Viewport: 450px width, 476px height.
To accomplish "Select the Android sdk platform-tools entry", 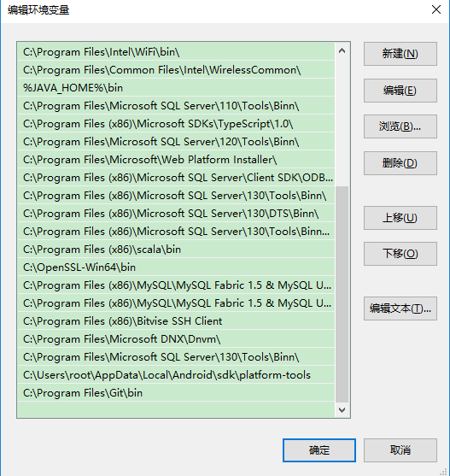I will 176,375.
